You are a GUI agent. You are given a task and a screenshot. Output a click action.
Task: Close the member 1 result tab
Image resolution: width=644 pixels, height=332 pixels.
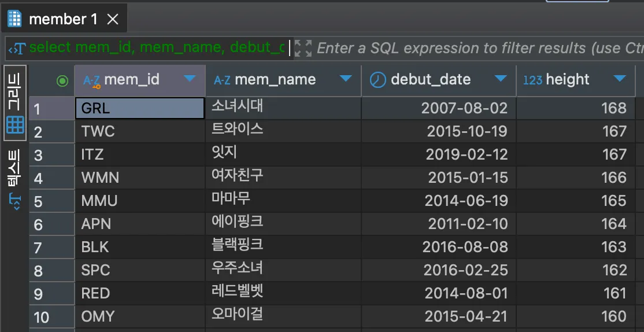click(x=113, y=19)
